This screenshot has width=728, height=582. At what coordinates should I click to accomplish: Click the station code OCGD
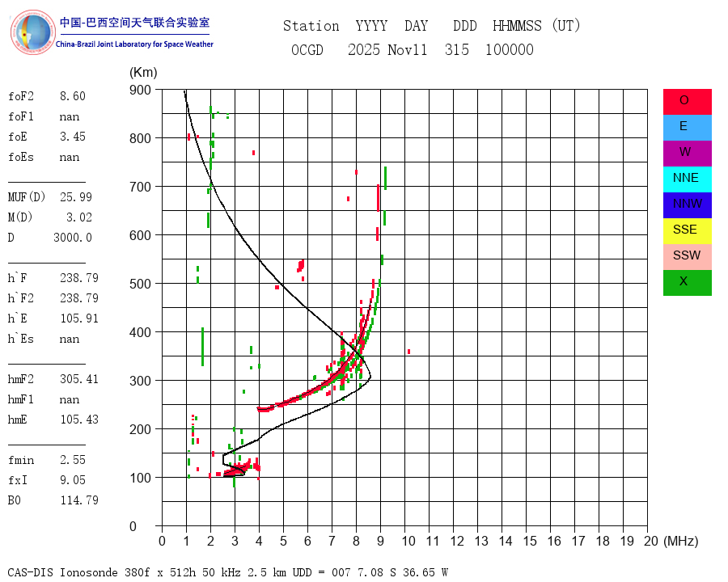point(307,49)
